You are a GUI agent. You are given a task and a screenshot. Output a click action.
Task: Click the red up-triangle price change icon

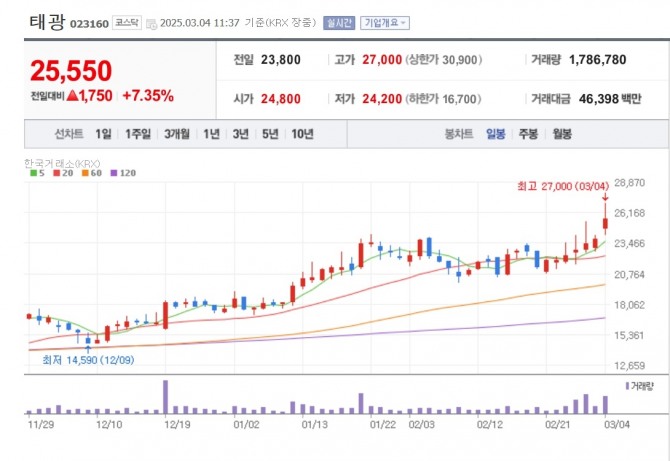click(x=73, y=95)
